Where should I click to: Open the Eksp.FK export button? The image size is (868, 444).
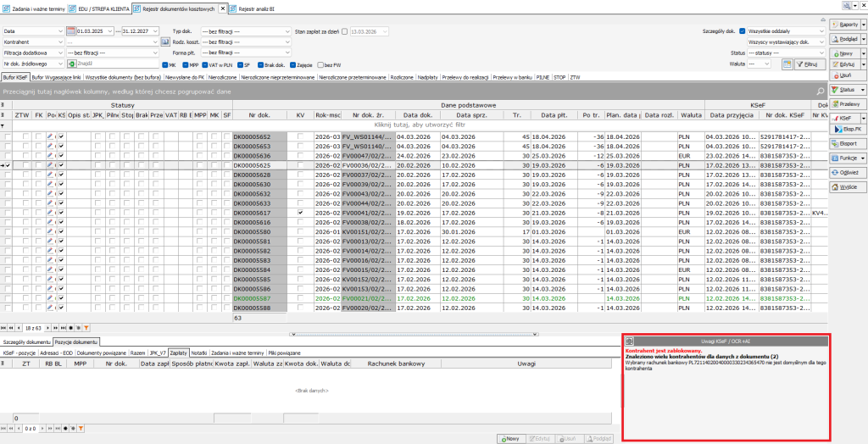[x=848, y=128]
